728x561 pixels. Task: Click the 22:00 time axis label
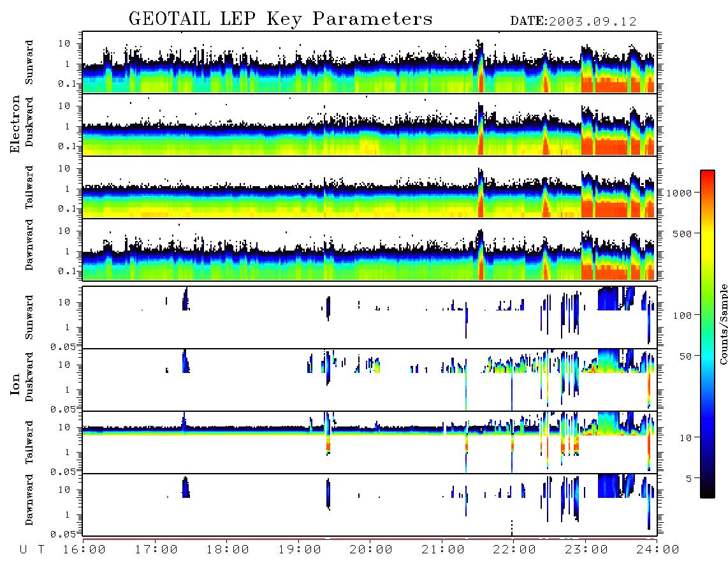pyautogui.click(x=514, y=550)
